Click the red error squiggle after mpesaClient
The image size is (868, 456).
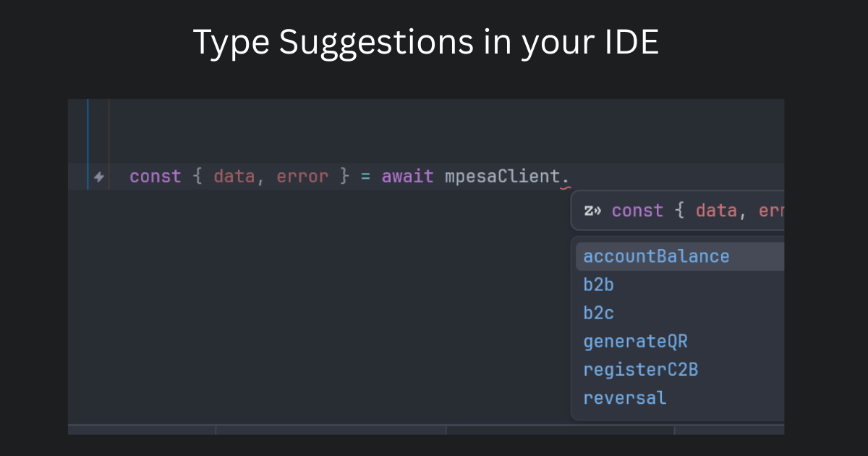tap(566, 187)
